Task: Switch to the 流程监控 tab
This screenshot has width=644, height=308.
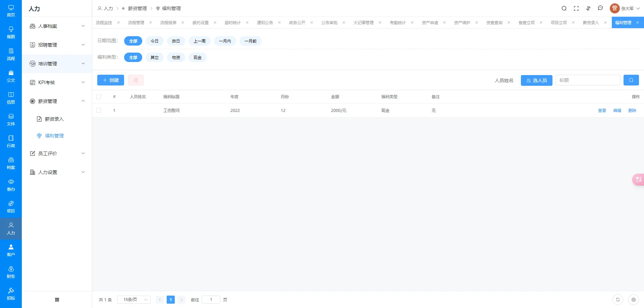Action: point(104,23)
